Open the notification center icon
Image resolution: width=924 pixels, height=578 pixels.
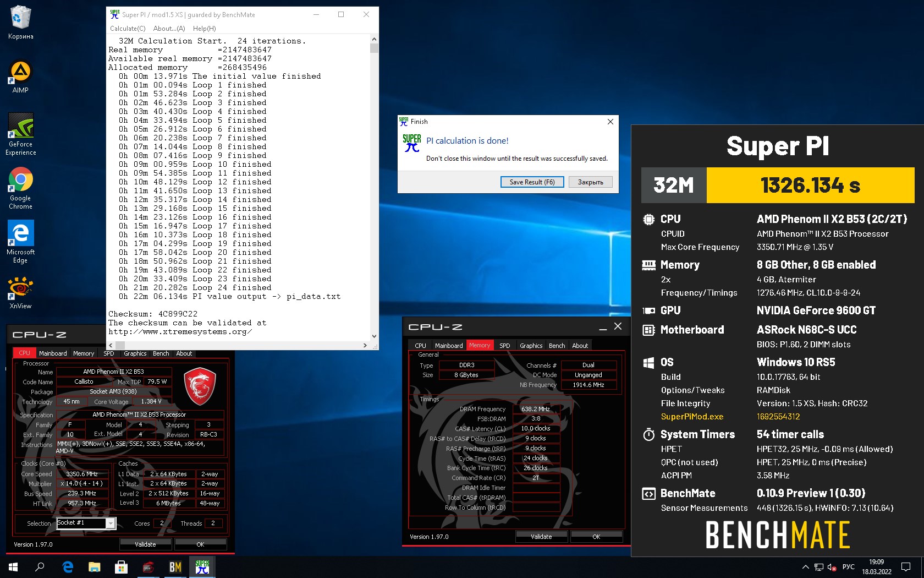coord(906,567)
